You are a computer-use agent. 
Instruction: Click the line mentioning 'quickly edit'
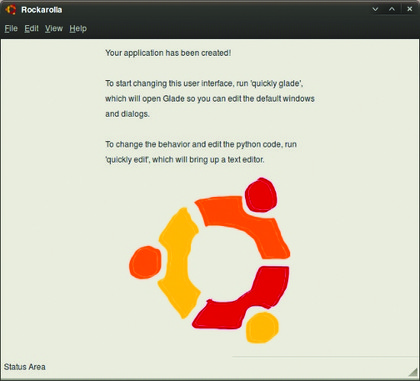pyautogui.click(x=185, y=160)
